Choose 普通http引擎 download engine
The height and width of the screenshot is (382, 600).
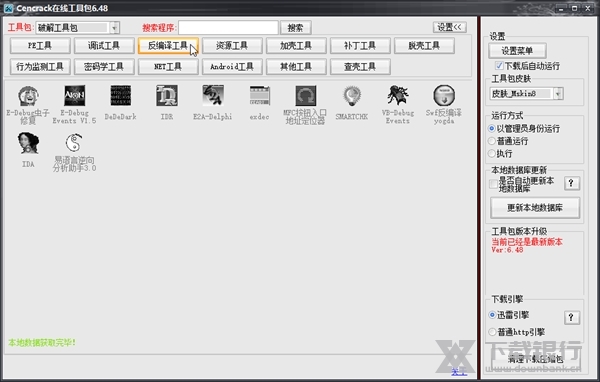(492, 332)
